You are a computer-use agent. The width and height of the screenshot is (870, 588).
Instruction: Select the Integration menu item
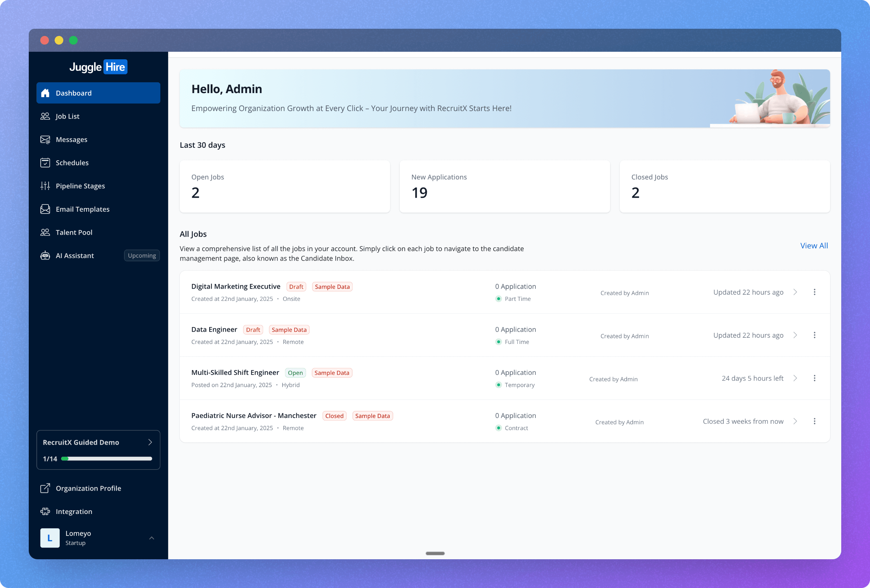(x=73, y=511)
